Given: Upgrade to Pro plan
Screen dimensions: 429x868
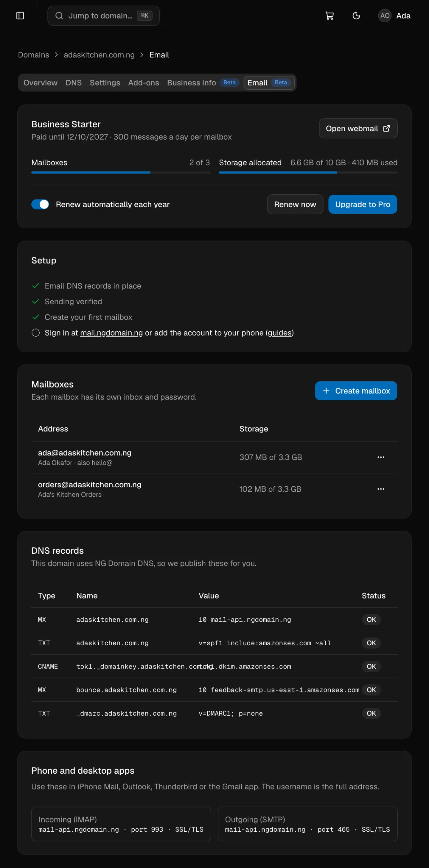Looking at the screenshot, I should click(x=363, y=204).
